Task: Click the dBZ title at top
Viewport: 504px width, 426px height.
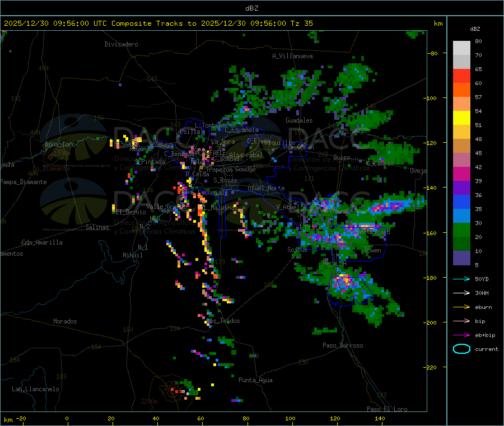Action: click(251, 8)
